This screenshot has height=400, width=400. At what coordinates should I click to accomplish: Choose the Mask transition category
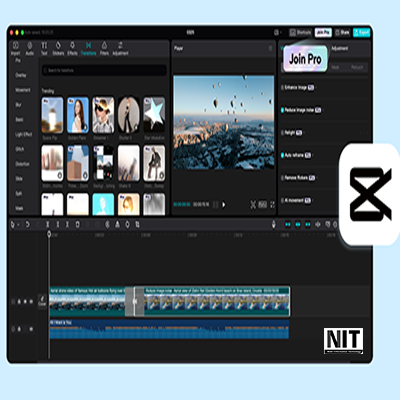tap(19, 208)
